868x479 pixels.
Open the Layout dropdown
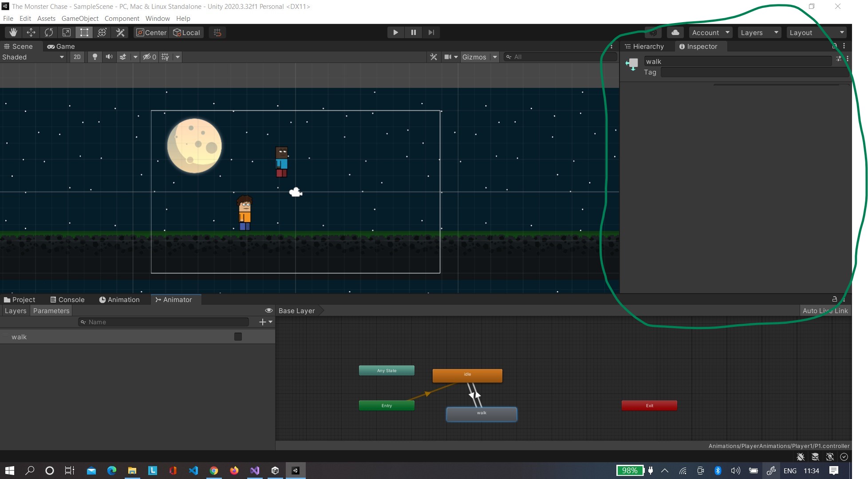click(x=816, y=32)
